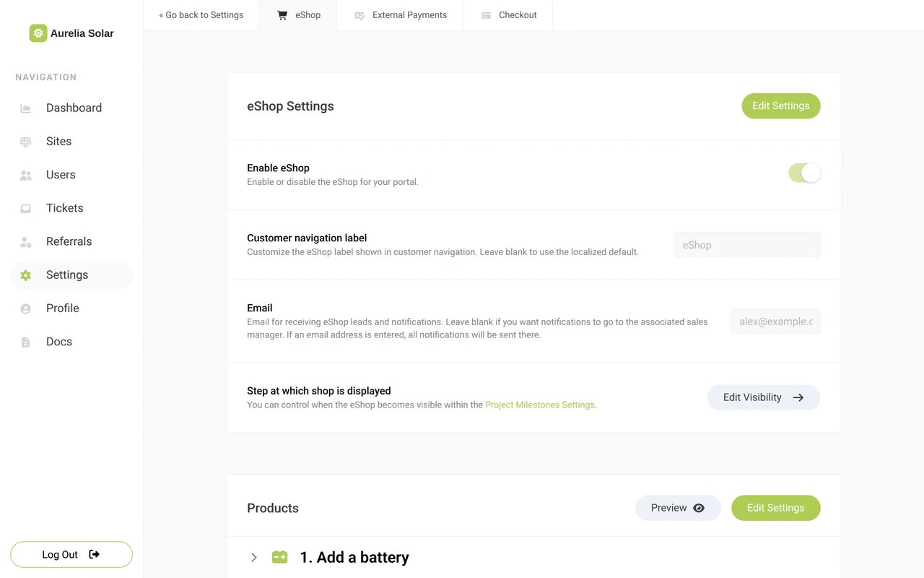
Task: Click Go back to Settings link
Action: (201, 15)
